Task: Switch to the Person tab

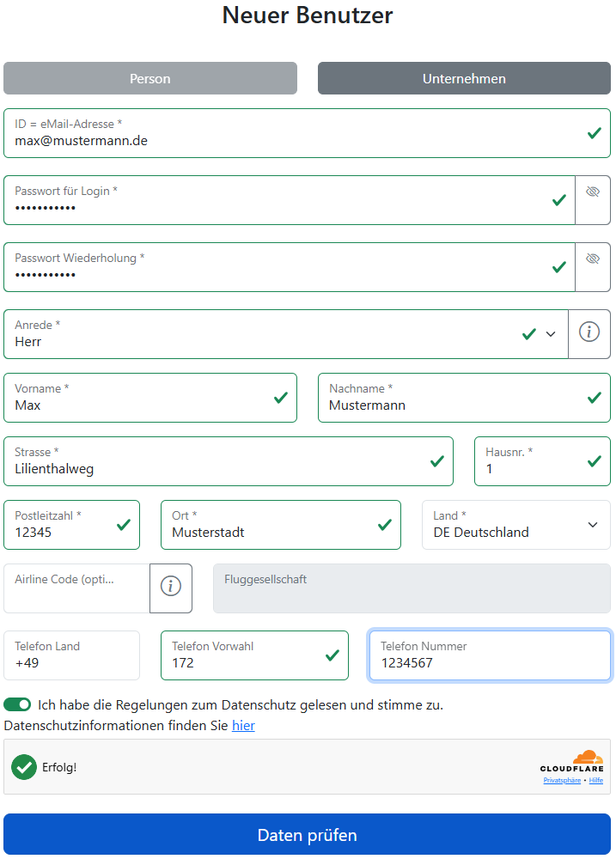Action: 150,78
